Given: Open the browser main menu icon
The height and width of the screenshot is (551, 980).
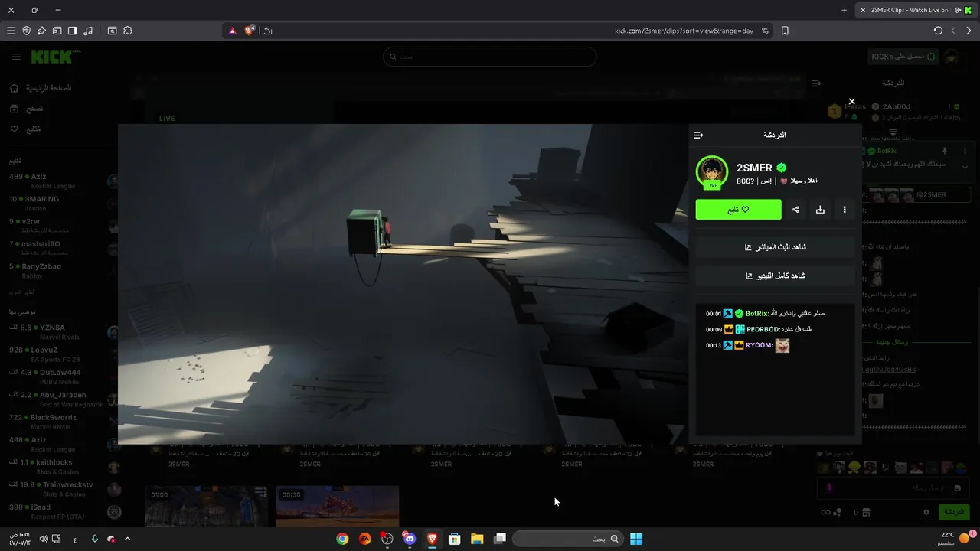Looking at the screenshot, I should 11,31.
